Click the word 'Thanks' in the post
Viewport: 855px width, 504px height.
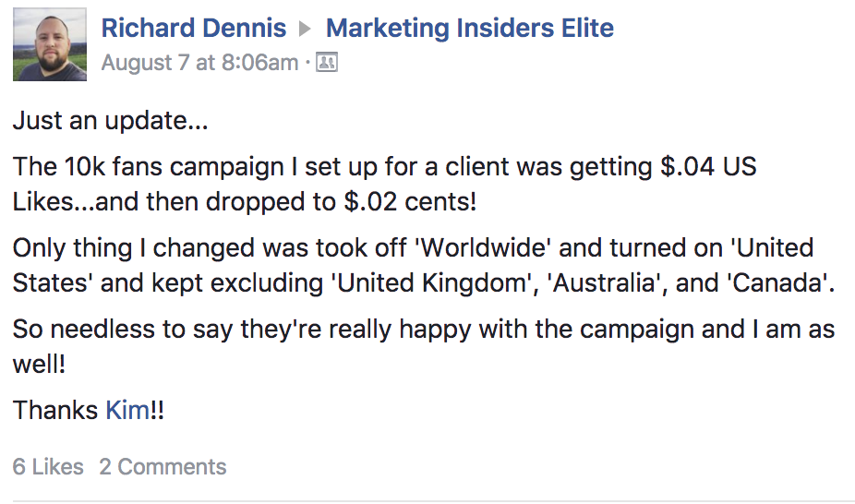55,410
